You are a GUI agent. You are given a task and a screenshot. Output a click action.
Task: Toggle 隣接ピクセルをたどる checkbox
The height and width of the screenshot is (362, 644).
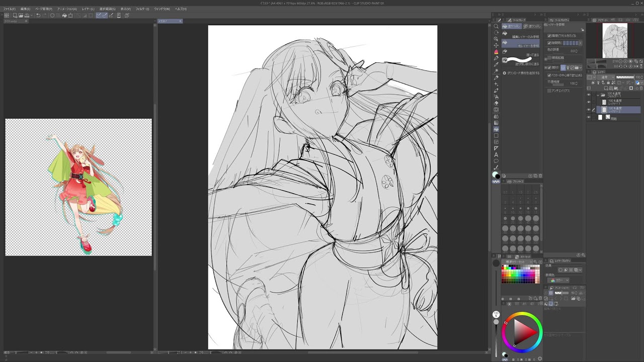549,36
